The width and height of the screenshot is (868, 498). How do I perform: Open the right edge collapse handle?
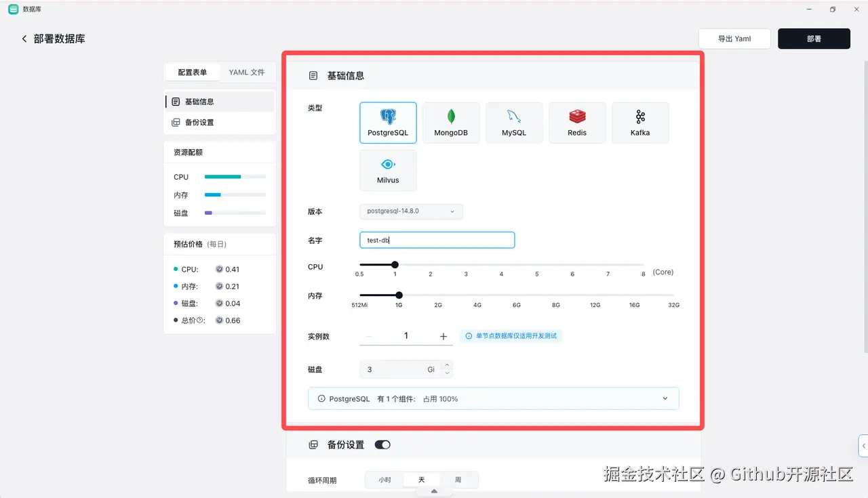tap(863, 446)
